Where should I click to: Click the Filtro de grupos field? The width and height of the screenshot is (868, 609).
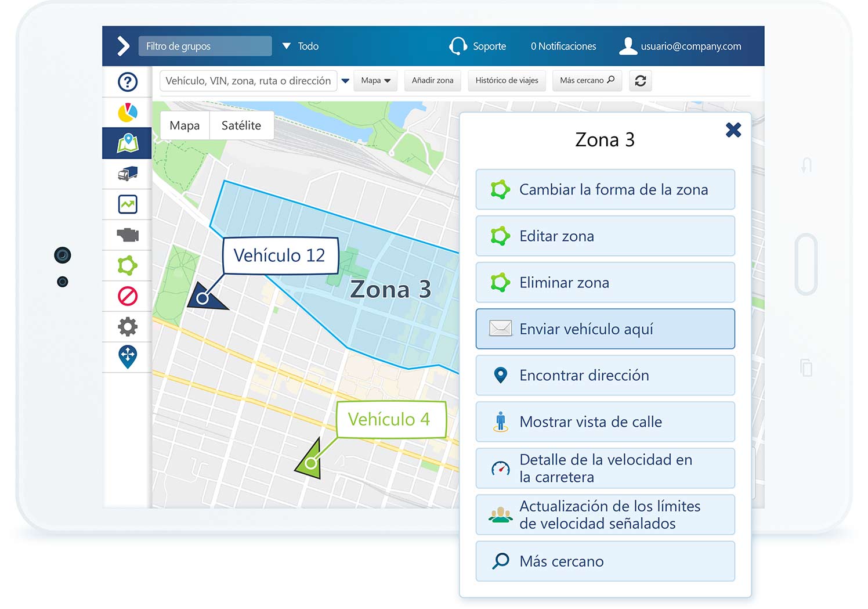[205, 46]
